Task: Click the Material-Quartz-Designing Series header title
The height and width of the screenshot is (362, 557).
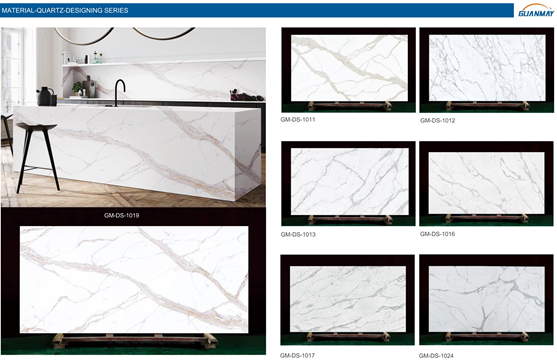Action: click(x=65, y=11)
